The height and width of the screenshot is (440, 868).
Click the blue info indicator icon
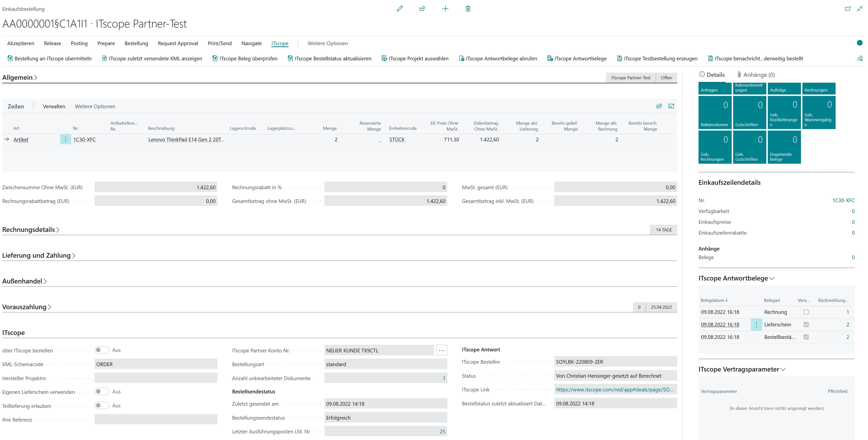point(860,43)
